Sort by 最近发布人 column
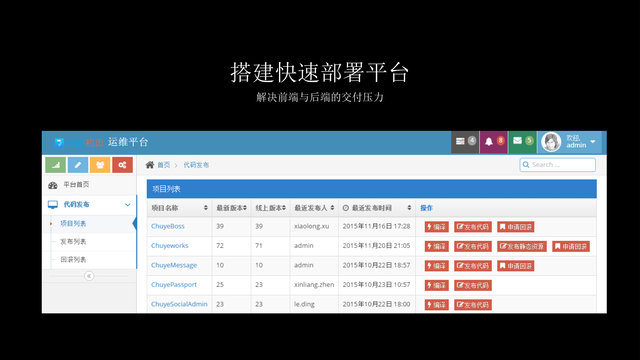Screen dimensions: 640x360 point(314,208)
